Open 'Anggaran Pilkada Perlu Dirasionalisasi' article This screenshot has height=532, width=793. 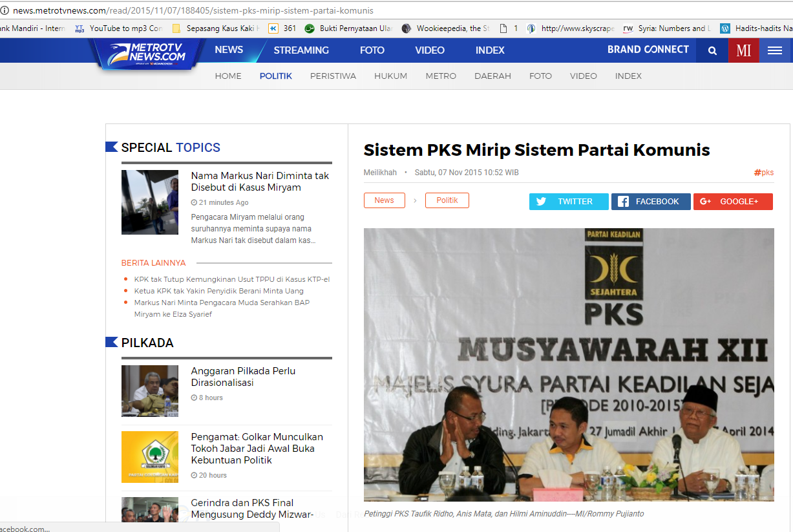click(243, 377)
